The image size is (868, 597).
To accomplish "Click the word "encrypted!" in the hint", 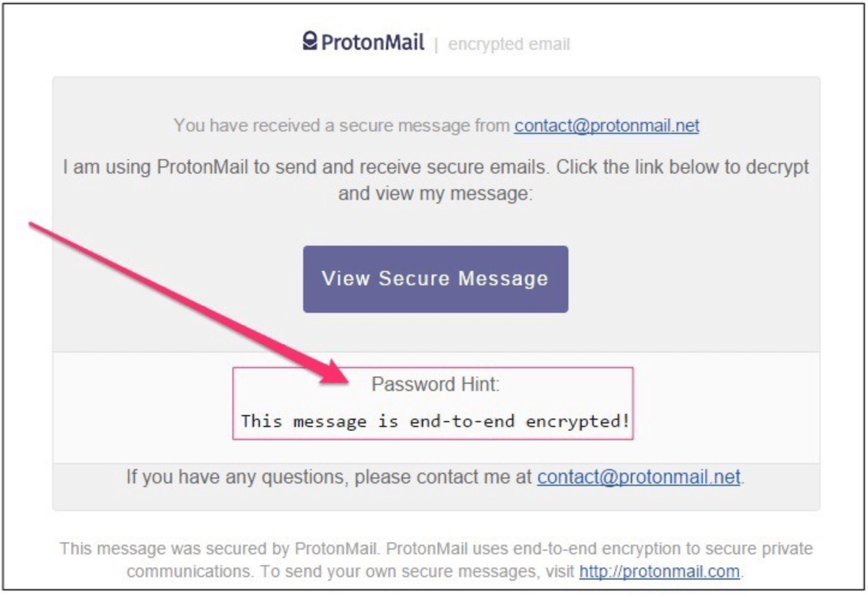I will pos(577,422).
